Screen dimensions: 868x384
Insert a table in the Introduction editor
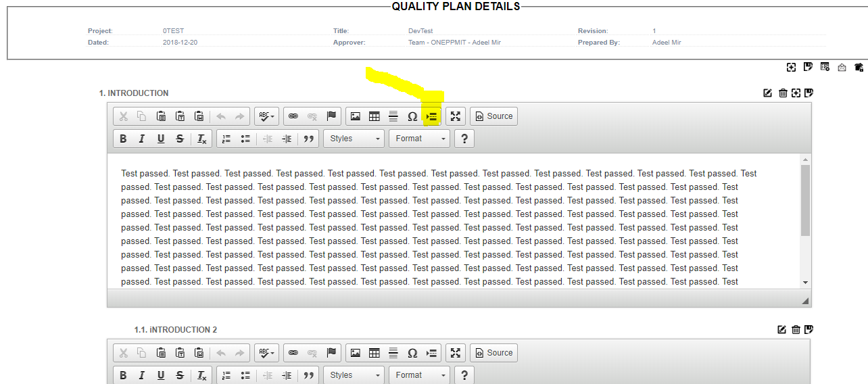pos(375,116)
